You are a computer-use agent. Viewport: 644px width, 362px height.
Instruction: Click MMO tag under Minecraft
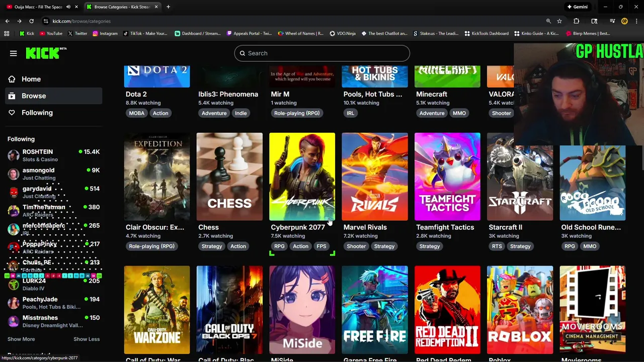pyautogui.click(x=459, y=113)
